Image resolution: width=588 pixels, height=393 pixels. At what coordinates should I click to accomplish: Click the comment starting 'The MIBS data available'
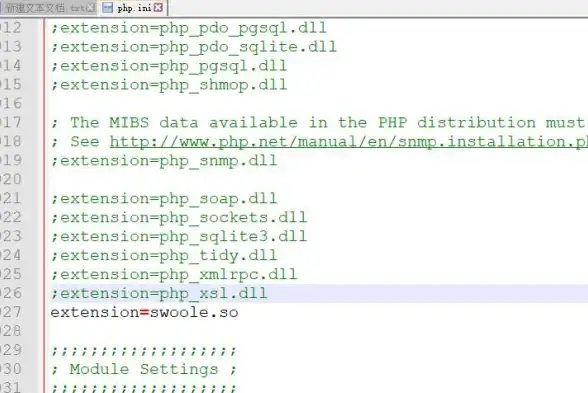pyautogui.click(x=319, y=123)
